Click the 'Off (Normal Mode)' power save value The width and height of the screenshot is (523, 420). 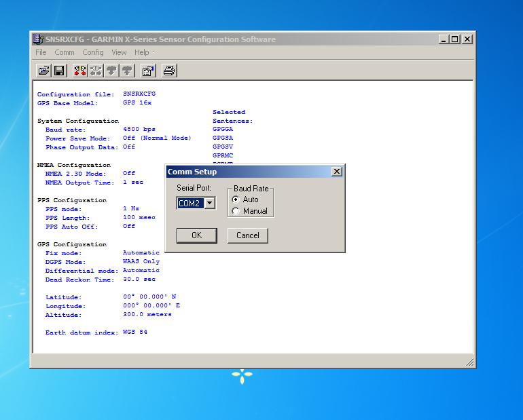[x=157, y=138]
